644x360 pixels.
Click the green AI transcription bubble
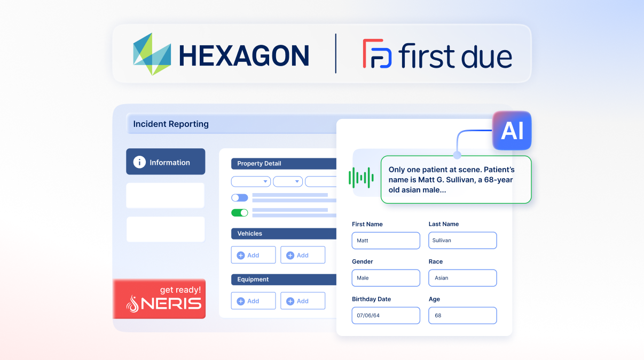coord(455,179)
